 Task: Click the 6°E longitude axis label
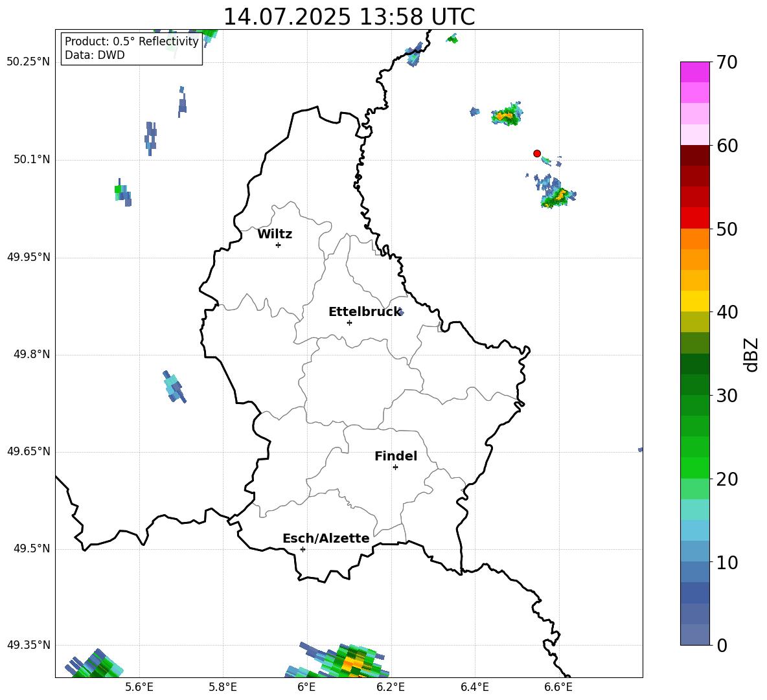point(306,687)
